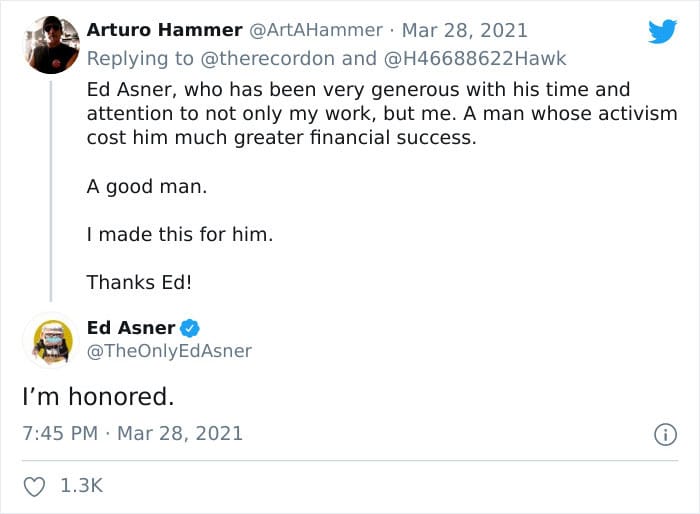The height and width of the screenshot is (514, 700).
Task: Visit the @H46688622Hawk mention
Action: point(475,59)
